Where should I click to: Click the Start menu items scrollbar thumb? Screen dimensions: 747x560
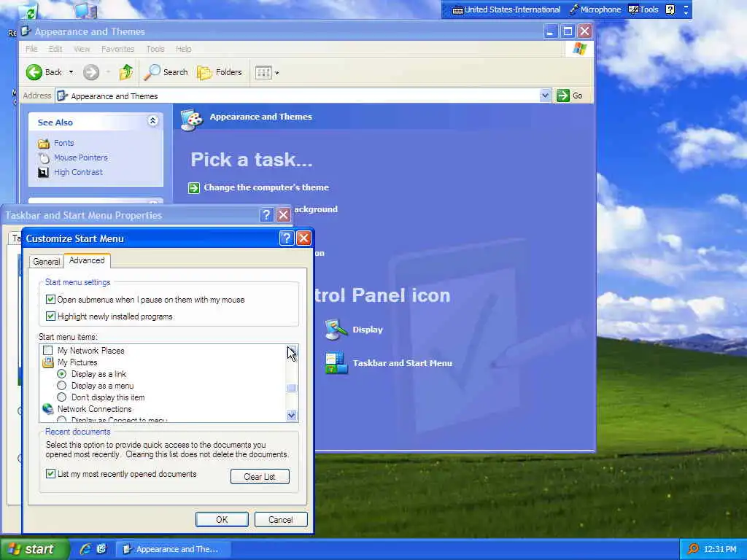tap(292, 388)
